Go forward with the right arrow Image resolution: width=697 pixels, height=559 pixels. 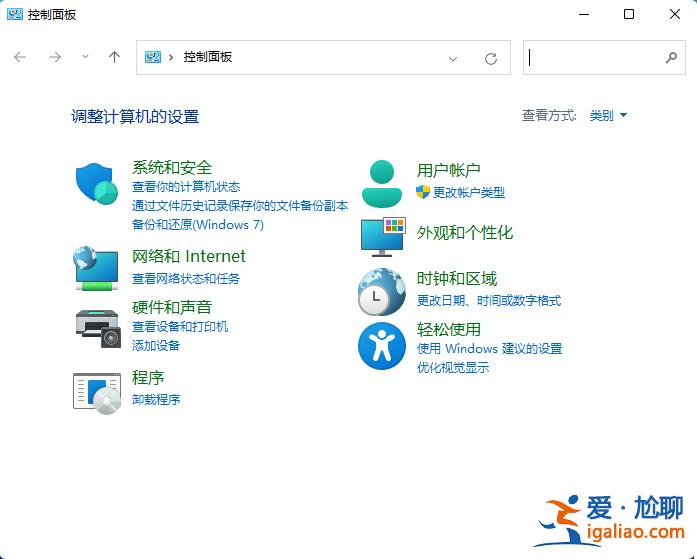pos(55,57)
